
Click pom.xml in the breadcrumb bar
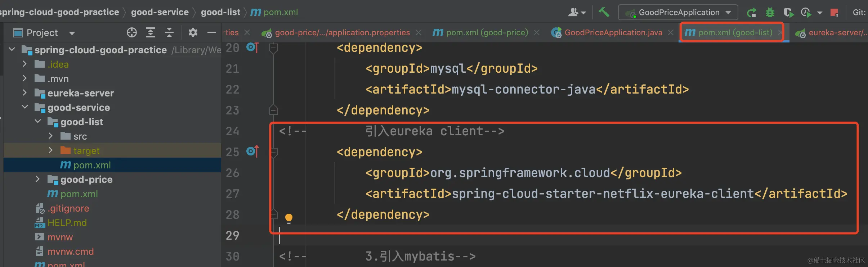tap(274, 12)
